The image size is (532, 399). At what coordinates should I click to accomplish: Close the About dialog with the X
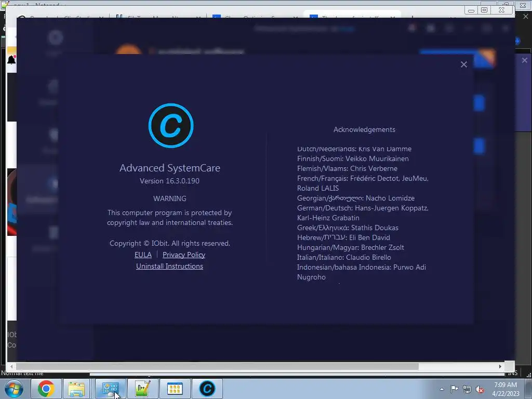click(464, 64)
